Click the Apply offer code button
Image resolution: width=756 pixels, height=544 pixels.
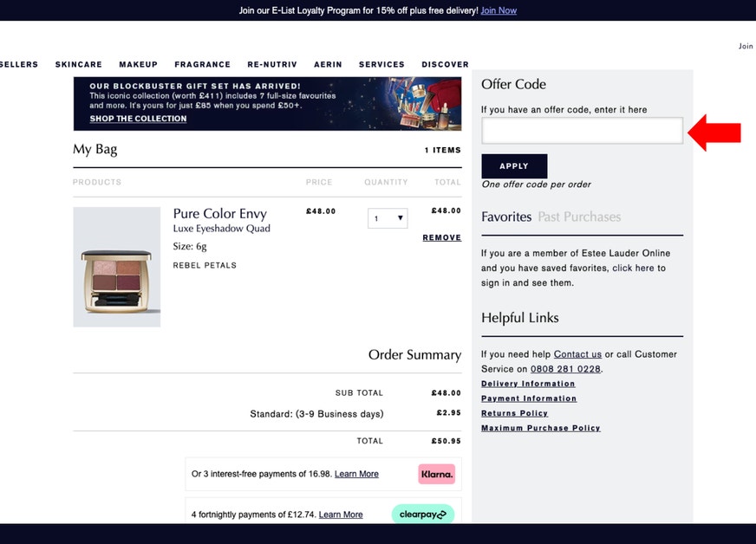click(x=514, y=166)
